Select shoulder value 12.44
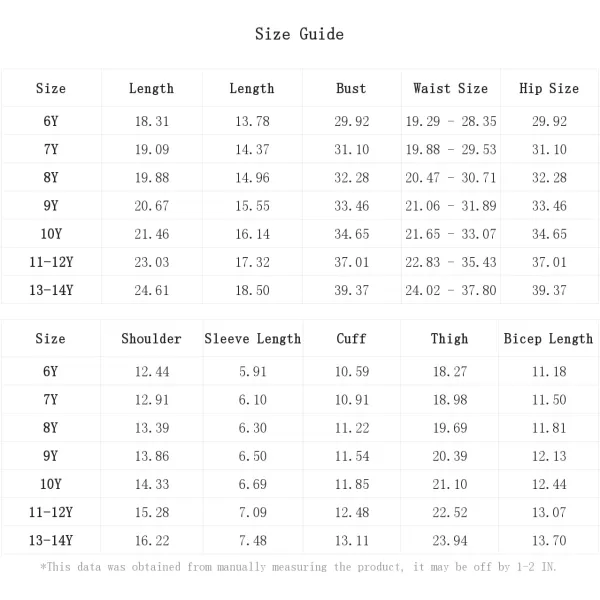This screenshot has height=600, width=600. point(152,372)
